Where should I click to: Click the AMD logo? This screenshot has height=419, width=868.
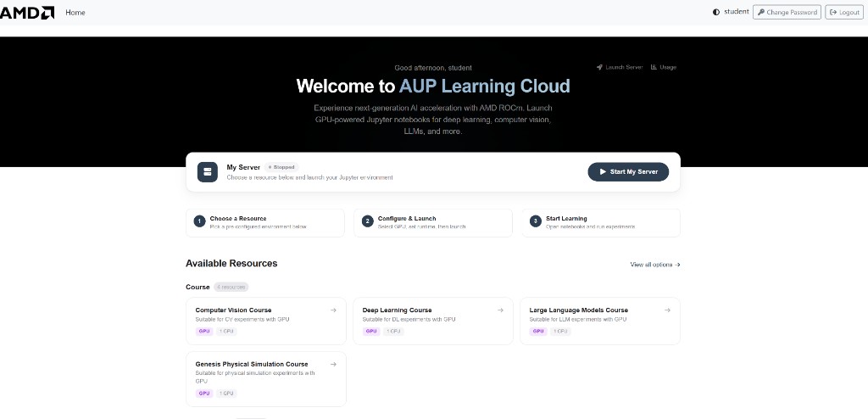click(27, 12)
